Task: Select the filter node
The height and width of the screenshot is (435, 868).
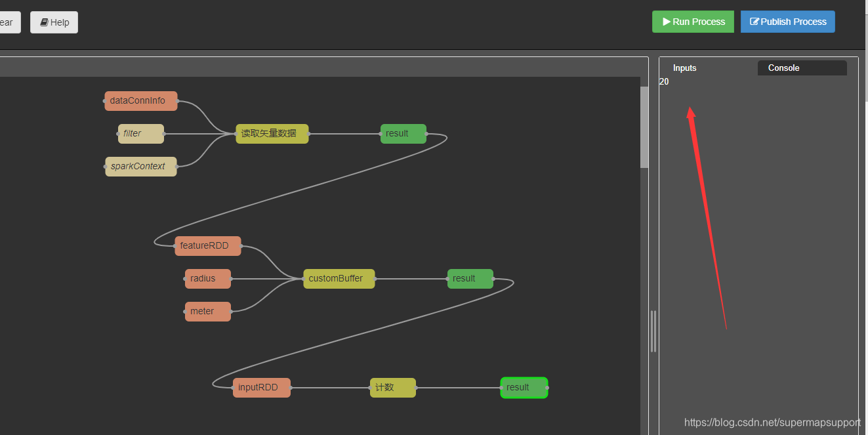Action: 141,134
